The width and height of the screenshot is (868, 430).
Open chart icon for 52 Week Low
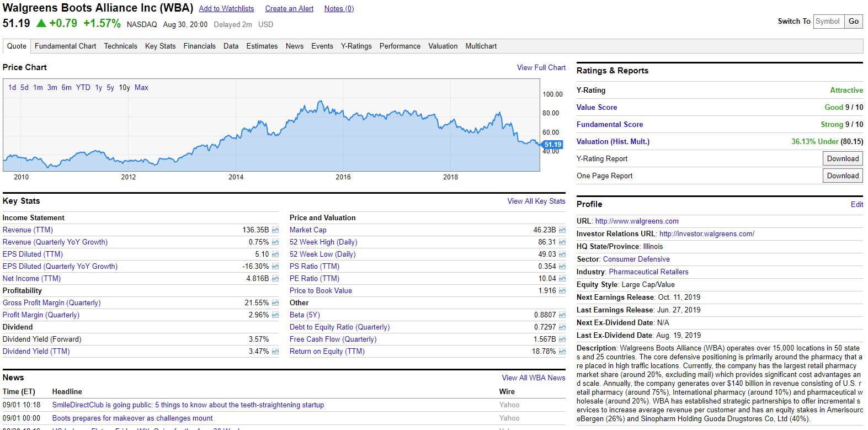(562, 254)
